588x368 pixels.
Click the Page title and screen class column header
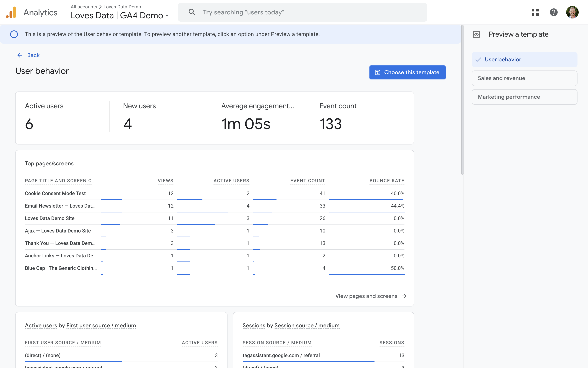(60, 181)
